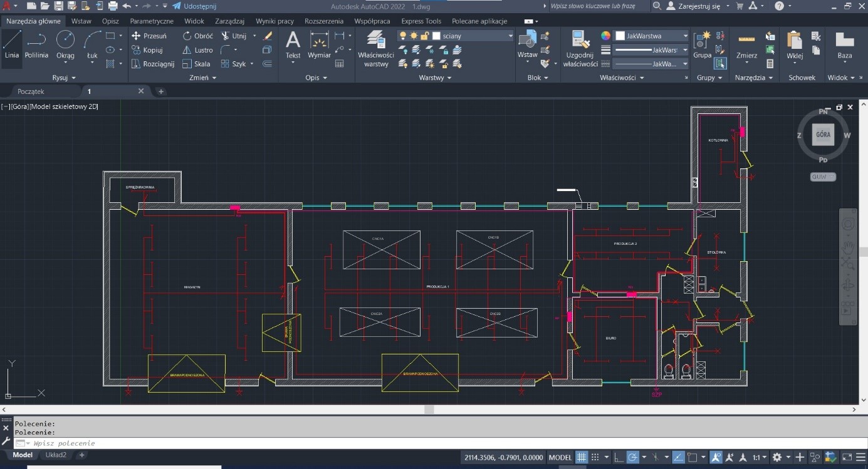The image size is (868, 469).
Task: Switch to the Układ2 layout
Action: coord(56,455)
